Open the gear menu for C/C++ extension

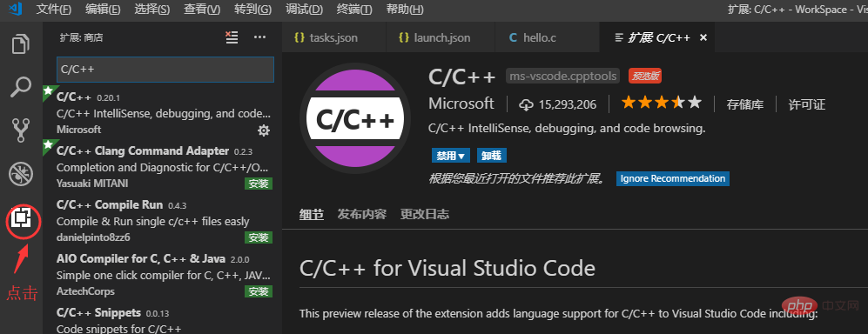[x=264, y=130]
